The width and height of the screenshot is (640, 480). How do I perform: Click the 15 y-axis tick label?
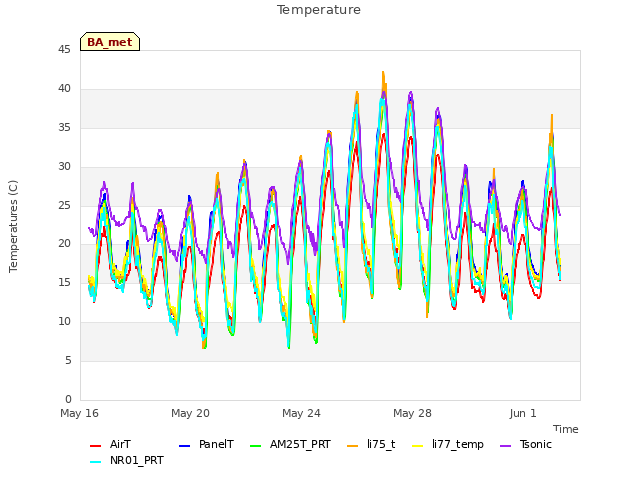pos(64,282)
